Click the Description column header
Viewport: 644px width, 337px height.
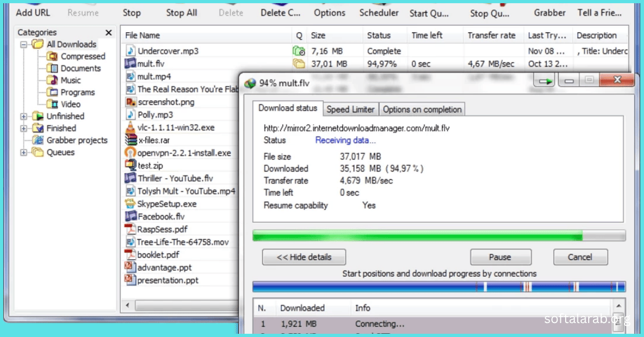(x=600, y=35)
